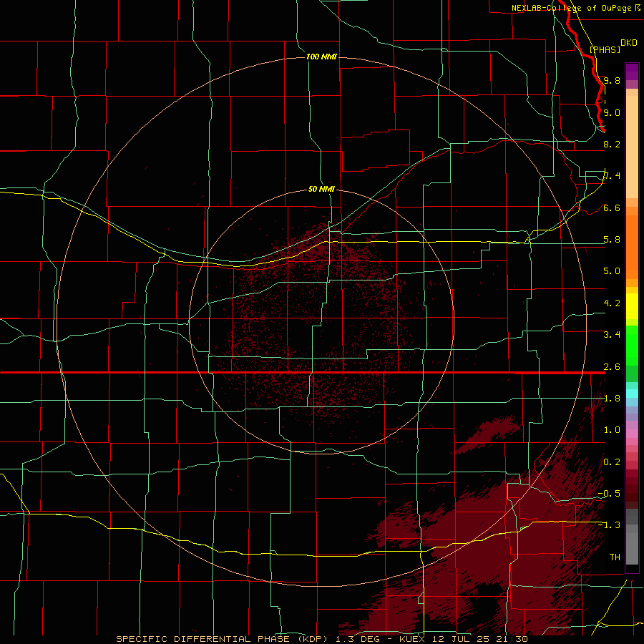
Task: Click the 5.8 value on the color scale
Action: point(612,240)
